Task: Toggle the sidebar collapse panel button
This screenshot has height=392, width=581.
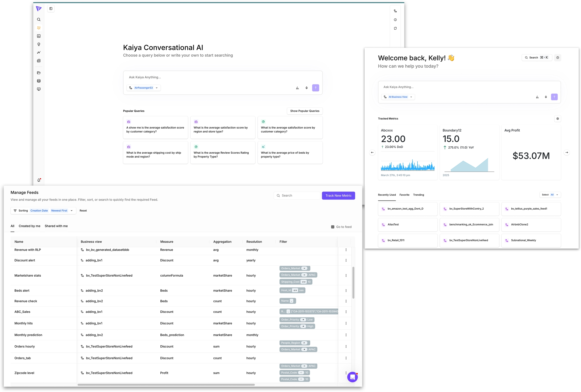Action: pyautogui.click(x=51, y=9)
